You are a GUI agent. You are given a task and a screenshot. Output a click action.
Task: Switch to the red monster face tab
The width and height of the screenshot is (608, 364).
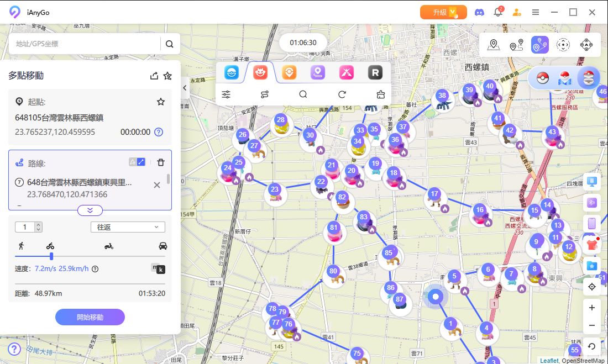point(260,72)
